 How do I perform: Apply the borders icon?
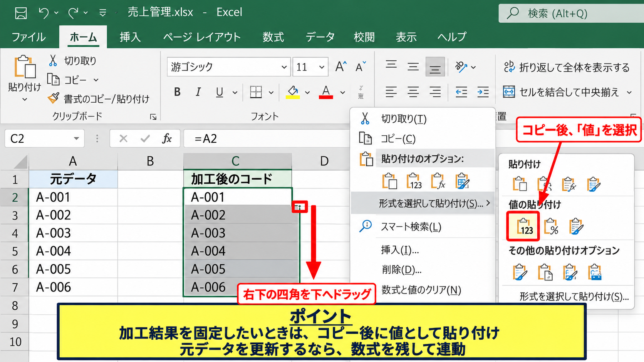(256, 92)
